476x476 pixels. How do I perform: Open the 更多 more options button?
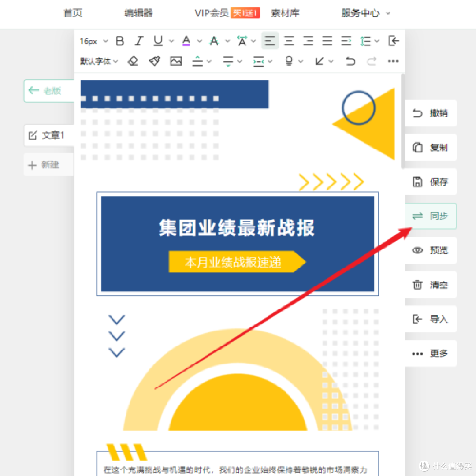[431, 353]
